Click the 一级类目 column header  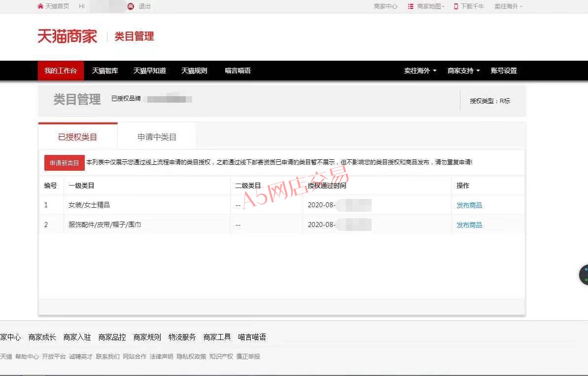point(81,186)
